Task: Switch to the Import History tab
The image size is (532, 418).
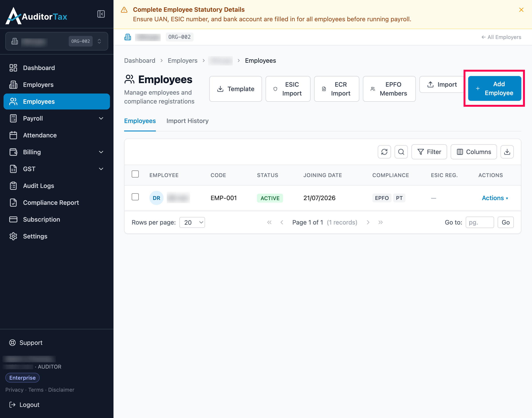Action: [x=188, y=121]
